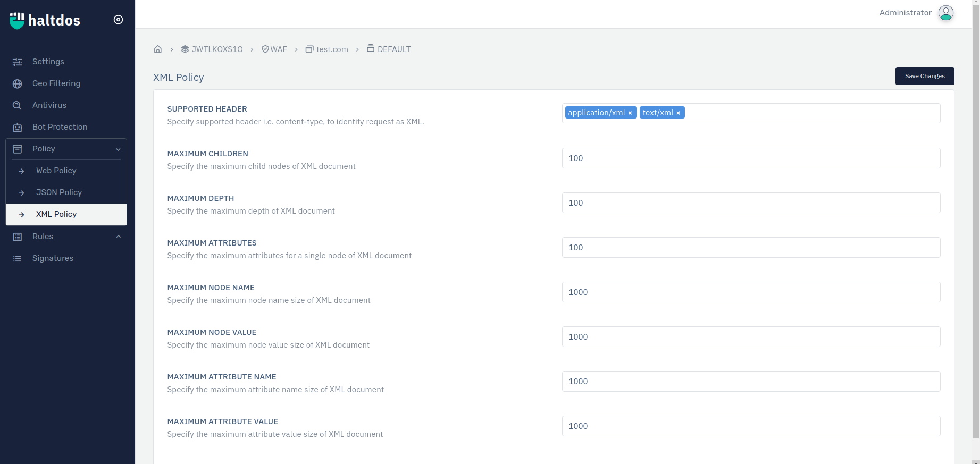
Task: Go to Bot Protection page
Action: (x=60, y=127)
